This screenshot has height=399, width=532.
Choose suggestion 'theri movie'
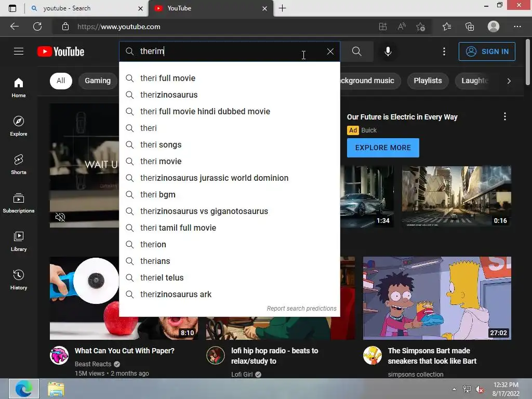point(229,162)
